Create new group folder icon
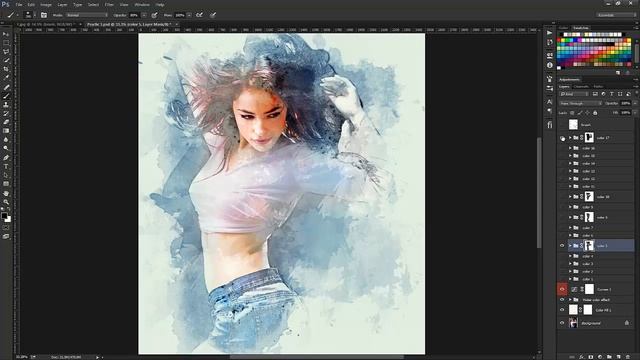The image size is (640, 360). pos(609,357)
